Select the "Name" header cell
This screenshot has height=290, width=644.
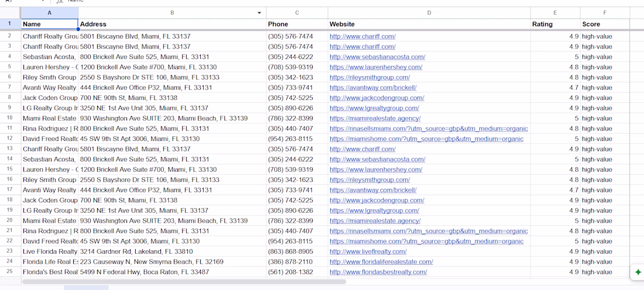[49, 25]
